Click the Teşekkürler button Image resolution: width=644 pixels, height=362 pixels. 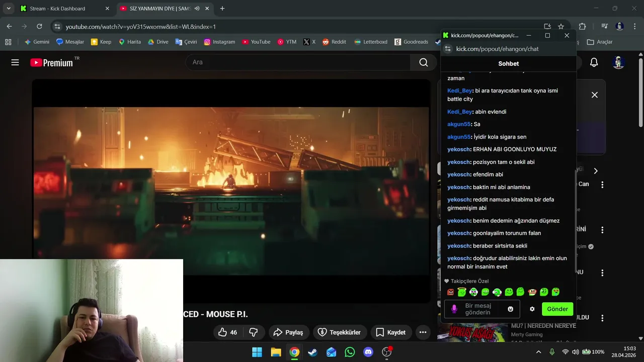[339, 332]
